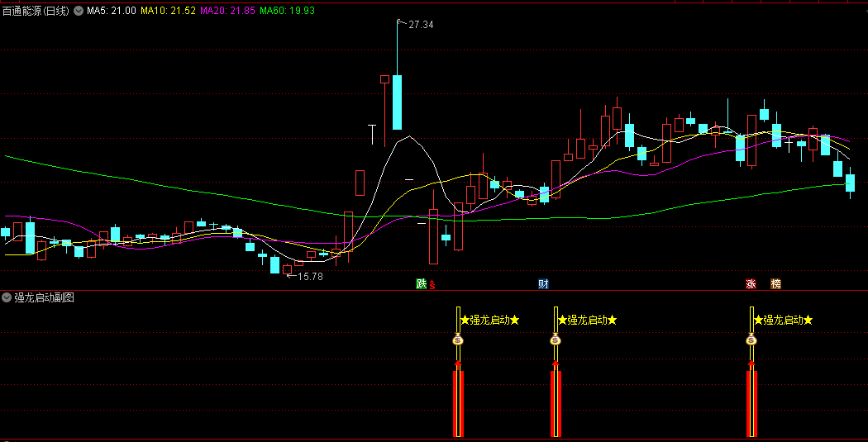Click the dark red 涨 event marker
This screenshot has height=442, width=868.
tap(751, 283)
